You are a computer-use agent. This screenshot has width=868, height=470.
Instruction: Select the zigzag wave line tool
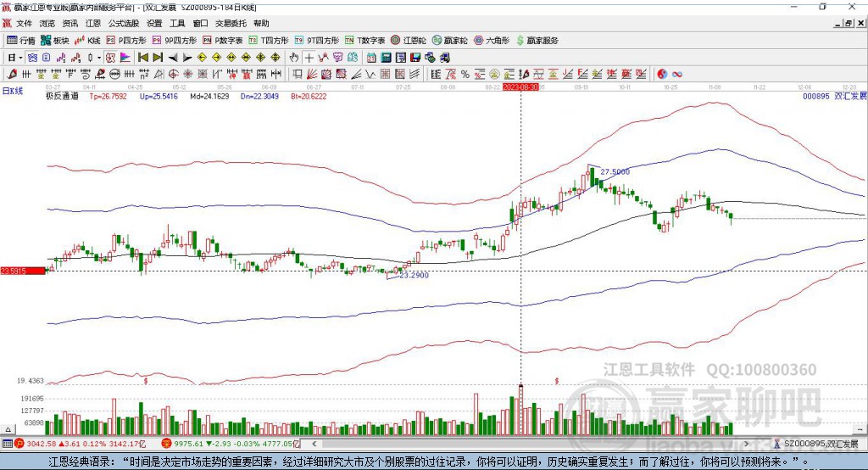(370, 74)
